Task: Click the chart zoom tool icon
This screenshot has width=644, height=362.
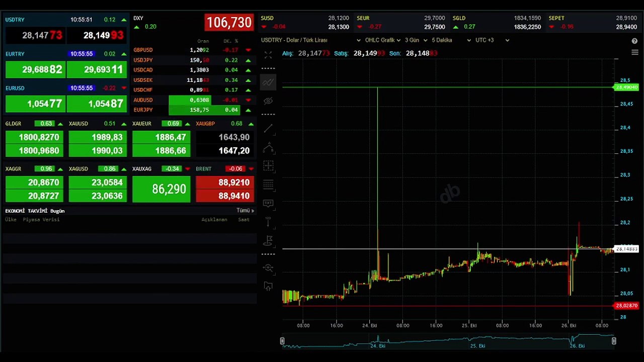Action: point(268,268)
